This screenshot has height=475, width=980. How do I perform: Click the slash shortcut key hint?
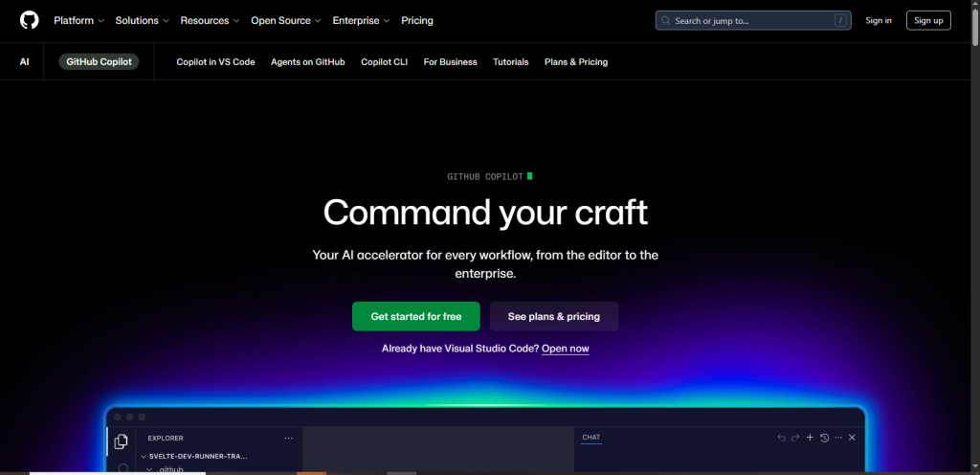click(840, 21)
